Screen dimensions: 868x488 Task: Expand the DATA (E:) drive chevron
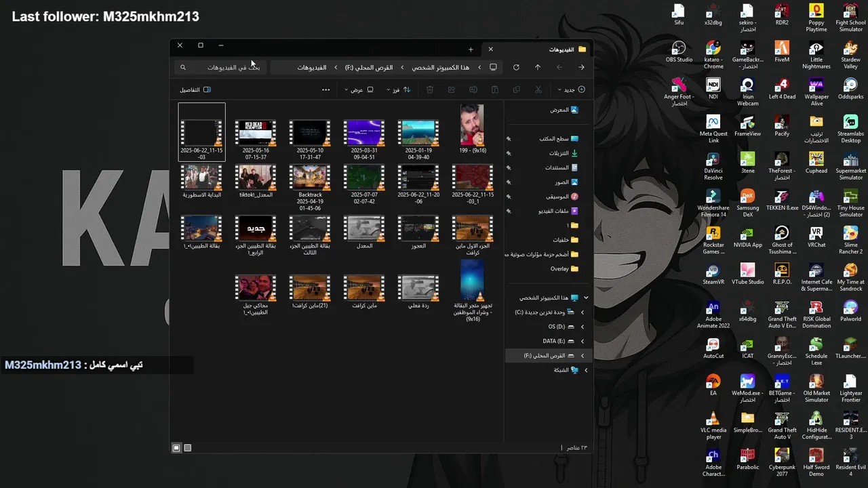582,341
